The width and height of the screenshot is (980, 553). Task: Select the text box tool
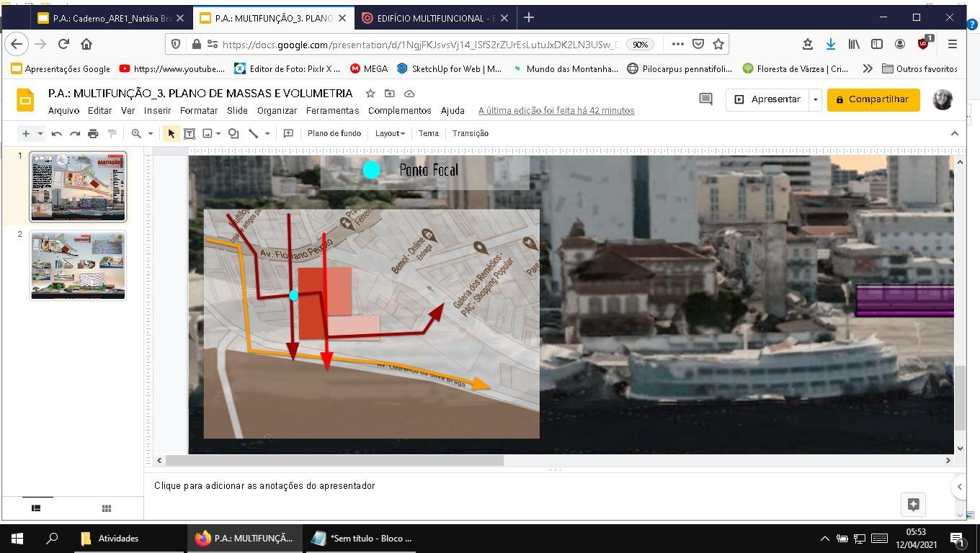click(190, 133)
